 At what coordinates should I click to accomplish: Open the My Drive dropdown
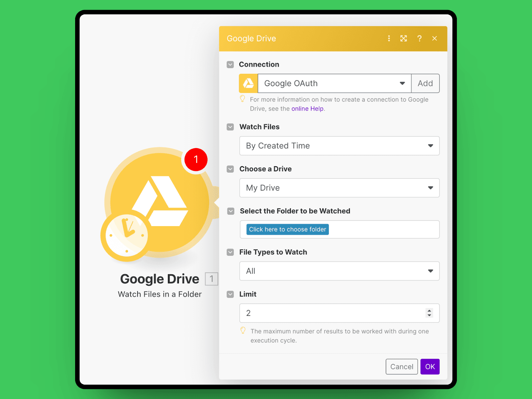(x=339, y=188)
